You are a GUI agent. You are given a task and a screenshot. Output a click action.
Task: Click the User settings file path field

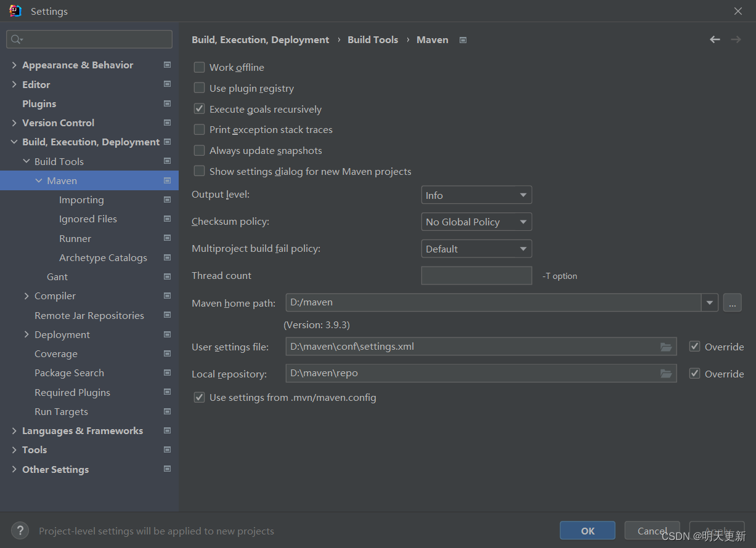tap(481, 347)
